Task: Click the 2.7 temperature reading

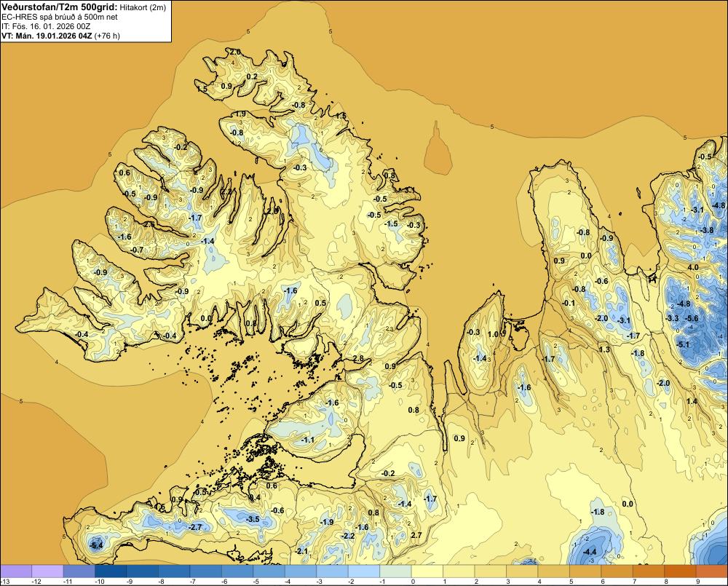Action: [x=416, y=535]
